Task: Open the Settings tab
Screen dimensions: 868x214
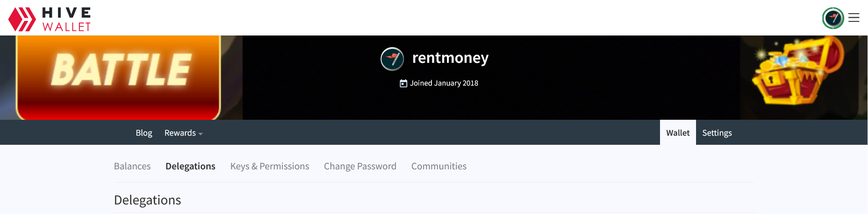Action: [x=717, y=133]
